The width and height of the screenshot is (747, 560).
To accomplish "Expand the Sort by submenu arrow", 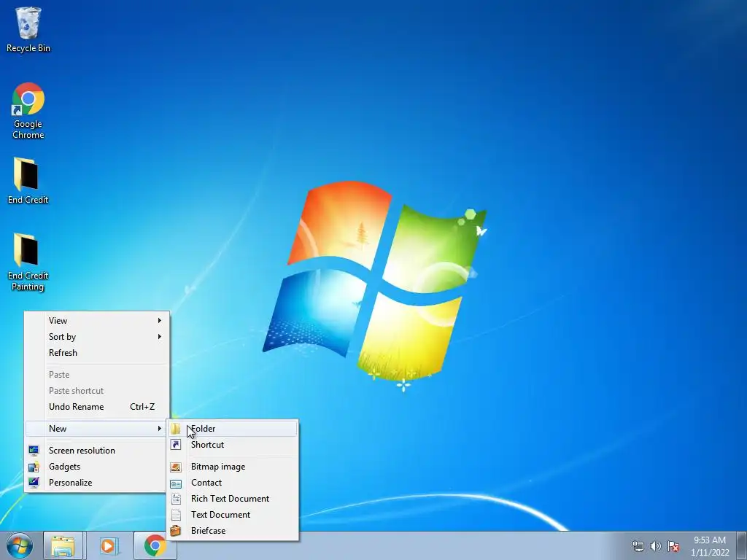I will [160, 337].
